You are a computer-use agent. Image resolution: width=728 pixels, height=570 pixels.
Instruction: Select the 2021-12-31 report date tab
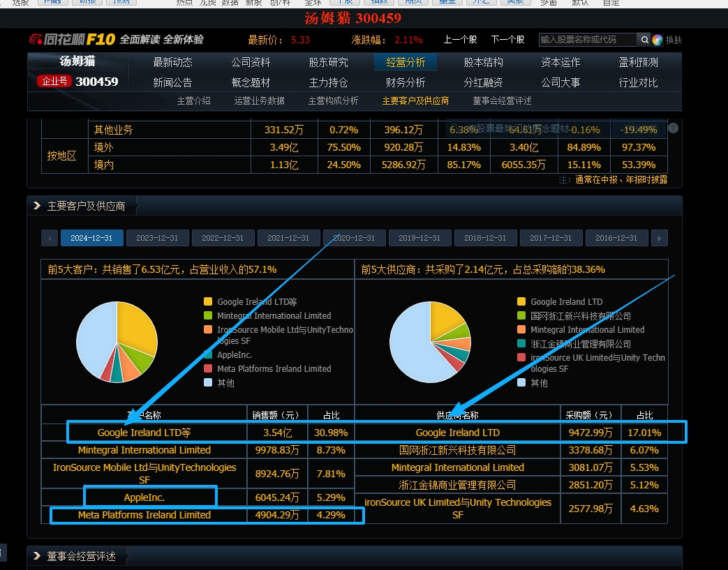[289, 238]
